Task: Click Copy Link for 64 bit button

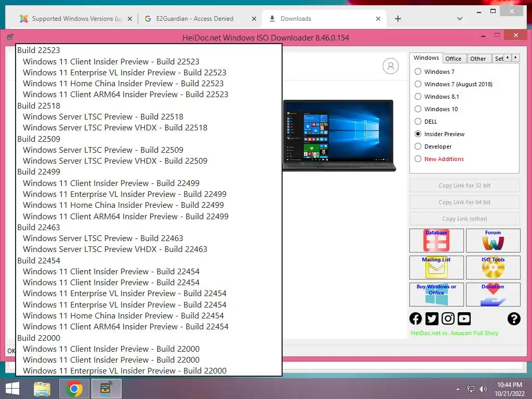Action: tap(464, 202)
